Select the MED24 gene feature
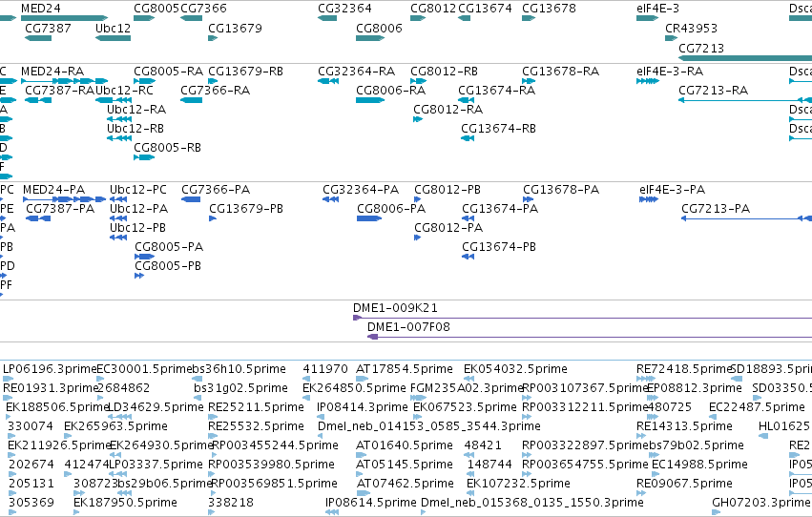 64,18
